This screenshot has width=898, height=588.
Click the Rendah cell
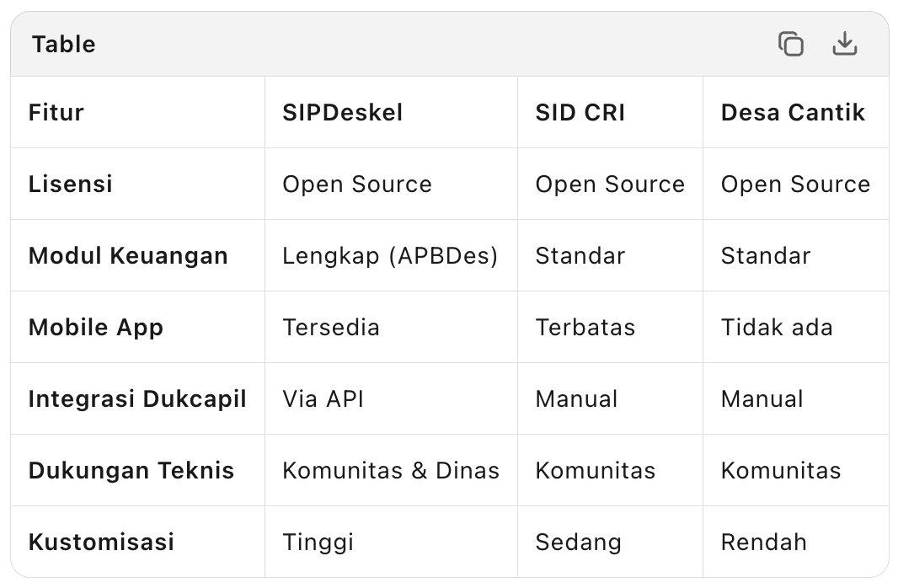[764, 542]
